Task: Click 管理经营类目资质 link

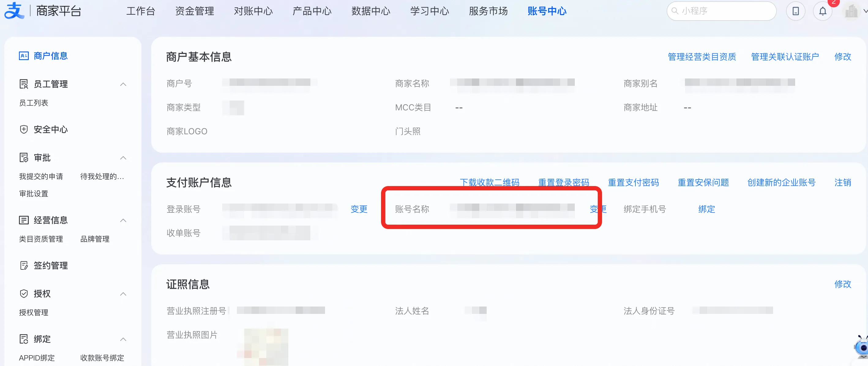Action: (x=702, y=57)
